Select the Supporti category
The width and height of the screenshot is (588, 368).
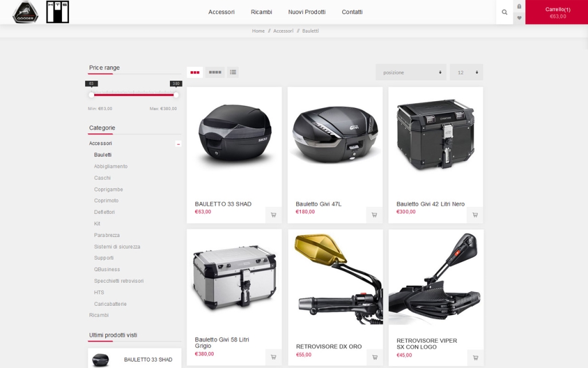tap(103, 258)
